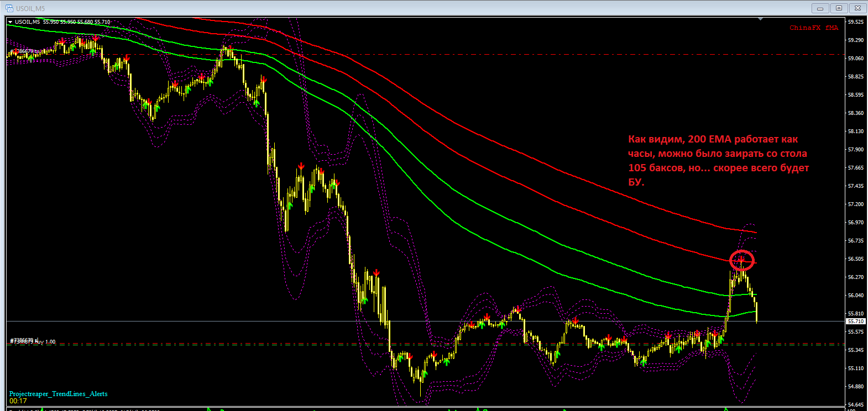
Task: Select the #7386679 buy 1.00 order label
Action: pyautogui.click(x=33, y=341)
